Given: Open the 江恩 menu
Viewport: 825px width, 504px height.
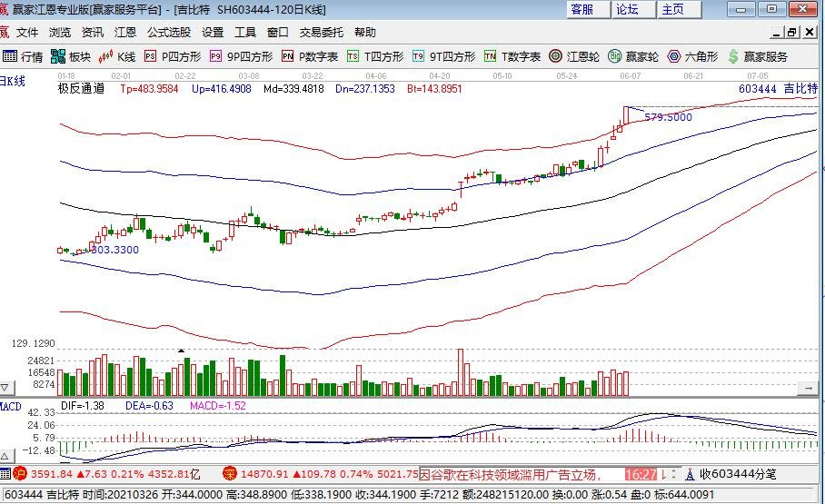Looking at the screenshot, I should pyautogui.click(x=125, y=33).
